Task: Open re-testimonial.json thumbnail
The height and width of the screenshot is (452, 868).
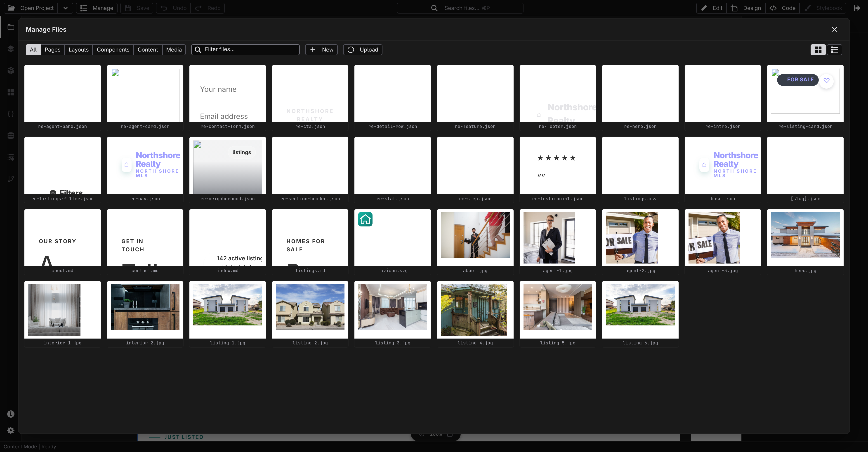Action: pos(558,165)
